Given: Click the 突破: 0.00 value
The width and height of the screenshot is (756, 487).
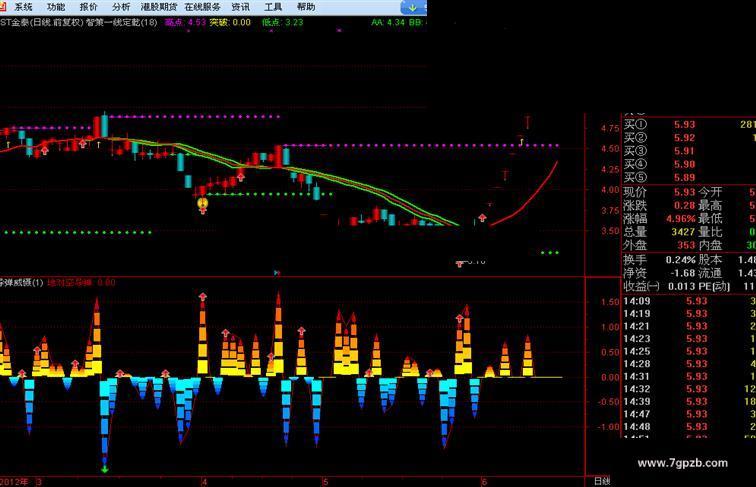Looking at the screenshot, I should [x=230, y=22].
